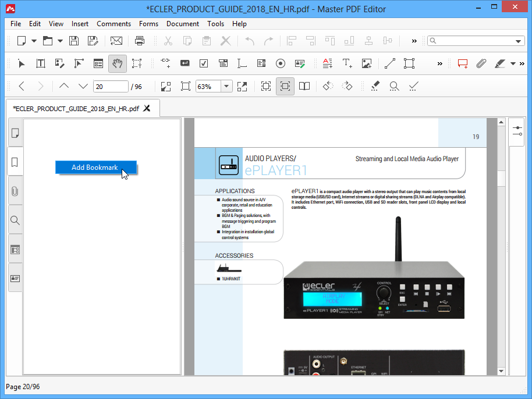Open the Highlight tool dropdown arrow
This screenshot has width=532, height=399.
coord(513,64)
